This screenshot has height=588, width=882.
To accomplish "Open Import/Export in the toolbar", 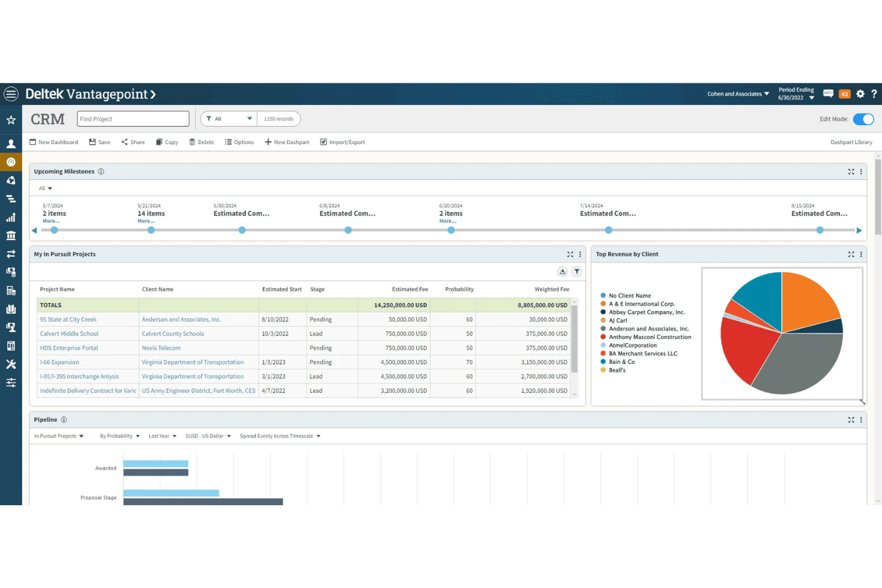I will (x=343, y=142).
